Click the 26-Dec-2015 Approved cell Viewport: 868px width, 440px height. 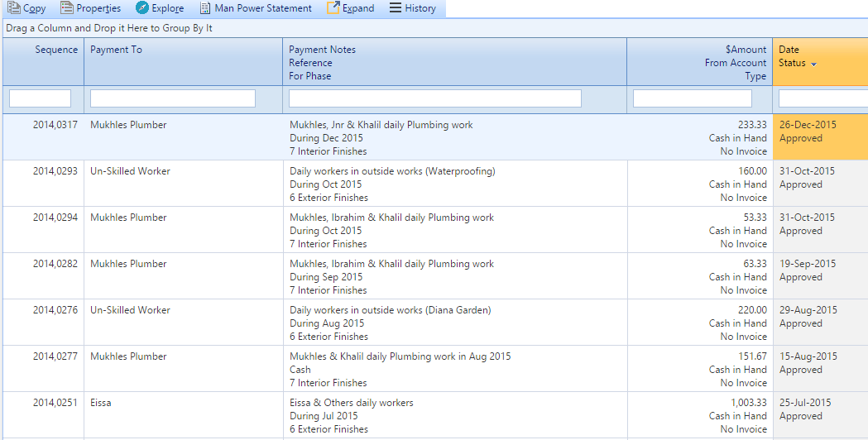click(820, 137)
